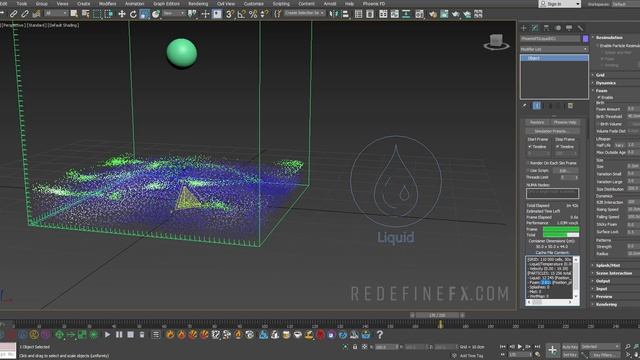The image size is (640, 360).
Task: Click the object color swatch beside name
Action: click(585, 38)
